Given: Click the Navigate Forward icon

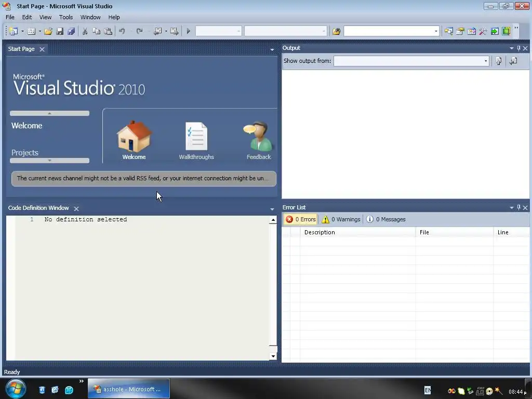Looking at the screenshot, I should pos(175,31).
